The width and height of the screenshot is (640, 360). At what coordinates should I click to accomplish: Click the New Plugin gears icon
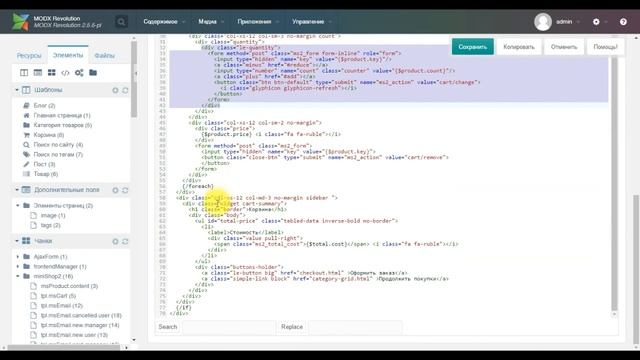coord(79,73)
